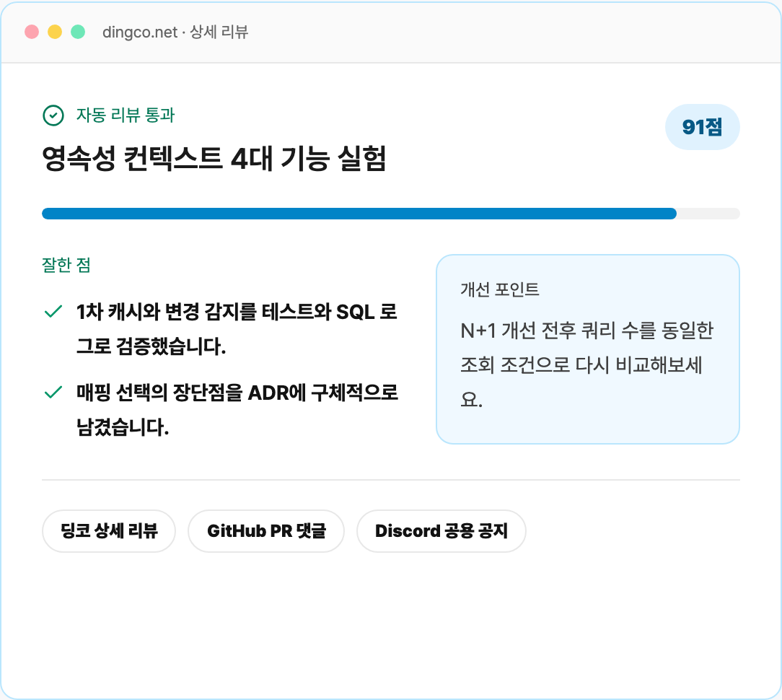The width and height of the screenshot is (782, 700).
Task: Click the 자동 리뷰 통과 status text
Action: pyautogui.click(x=126, y=115)
